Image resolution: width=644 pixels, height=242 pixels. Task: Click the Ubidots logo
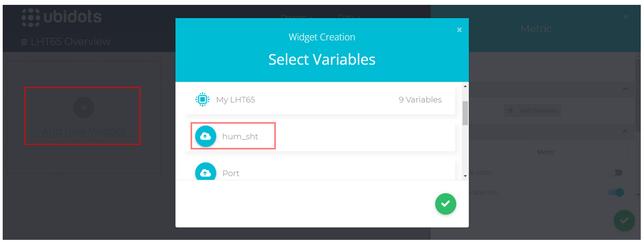click(61, 18)
